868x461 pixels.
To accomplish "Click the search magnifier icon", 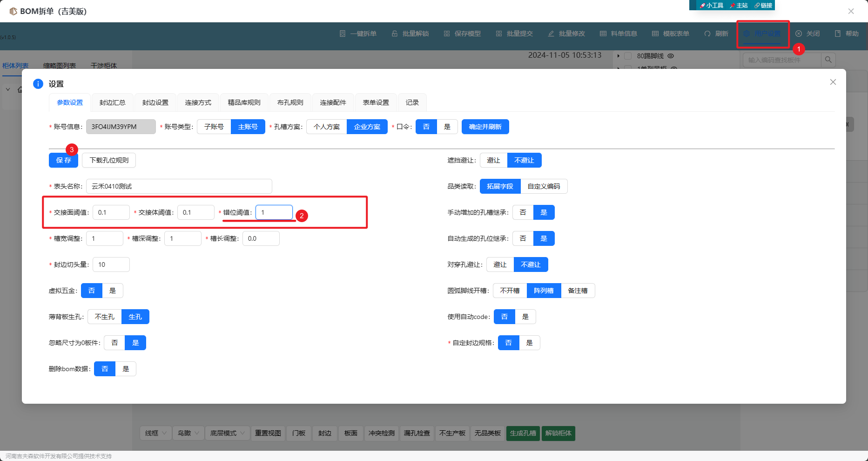I will 828,60.
